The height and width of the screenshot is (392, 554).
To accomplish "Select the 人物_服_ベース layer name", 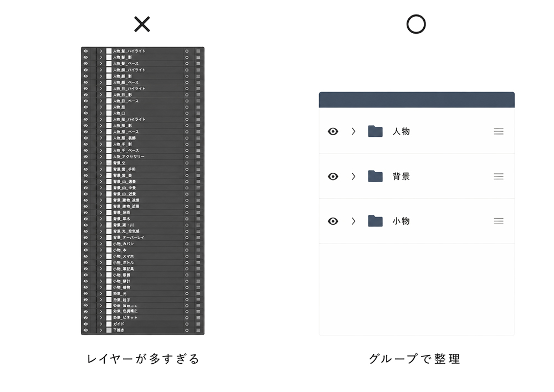I will [126, 132].
